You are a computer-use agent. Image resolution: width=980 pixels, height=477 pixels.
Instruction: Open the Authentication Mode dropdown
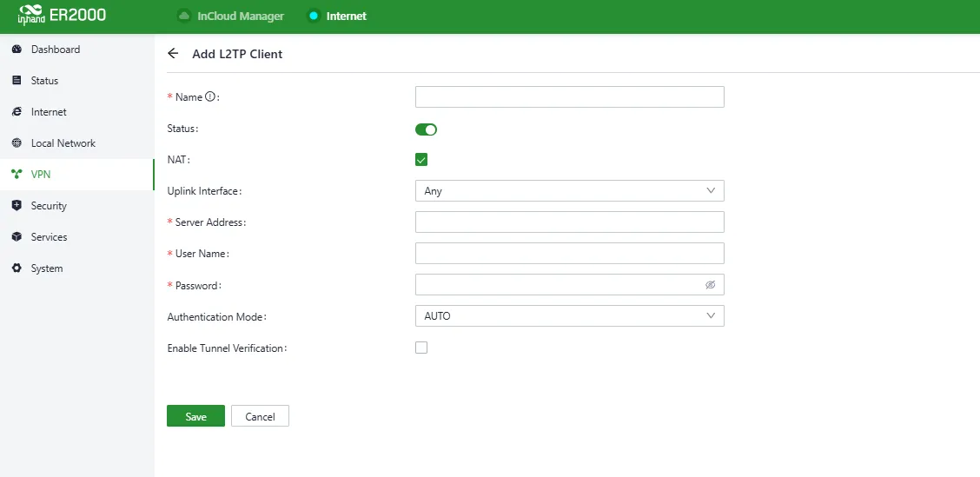click(x=569, y=315)
